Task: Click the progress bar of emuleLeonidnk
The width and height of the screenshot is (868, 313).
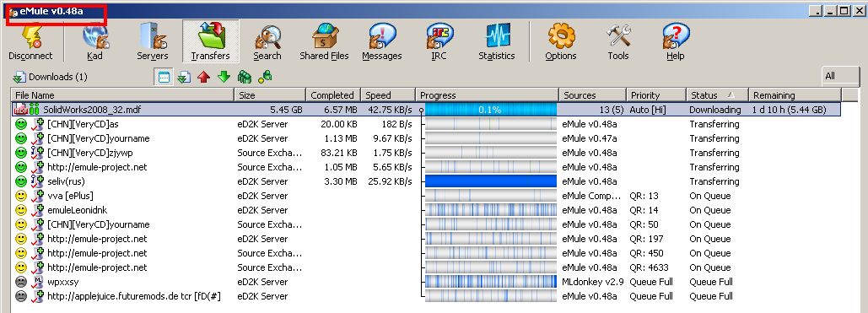Action: pyautogui.click(x=491, y=210)
